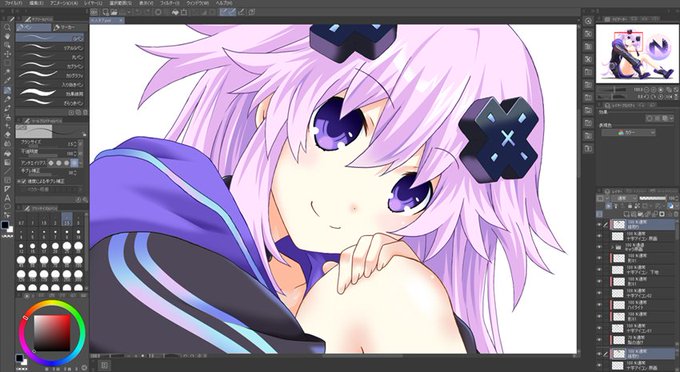Click the Rotate left icon in Navigator
680x372 pixels.
[x=646, y=97]
